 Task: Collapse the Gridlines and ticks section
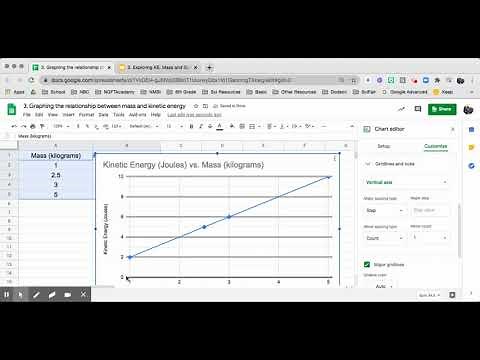368,164
